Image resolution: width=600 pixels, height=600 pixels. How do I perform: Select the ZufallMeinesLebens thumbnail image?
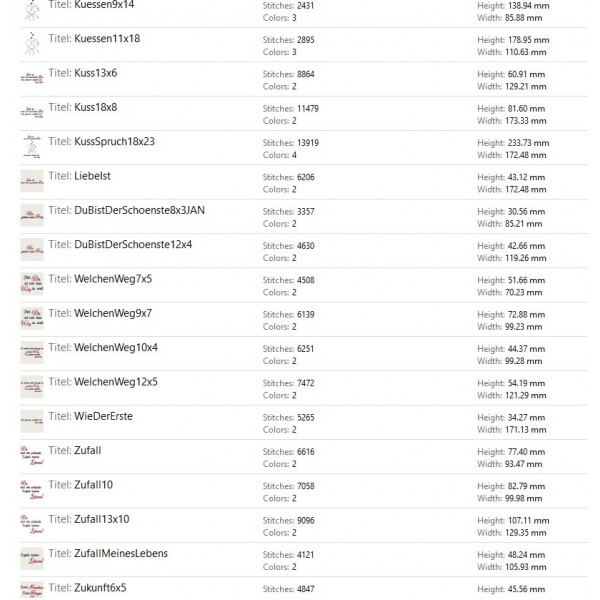32,559
